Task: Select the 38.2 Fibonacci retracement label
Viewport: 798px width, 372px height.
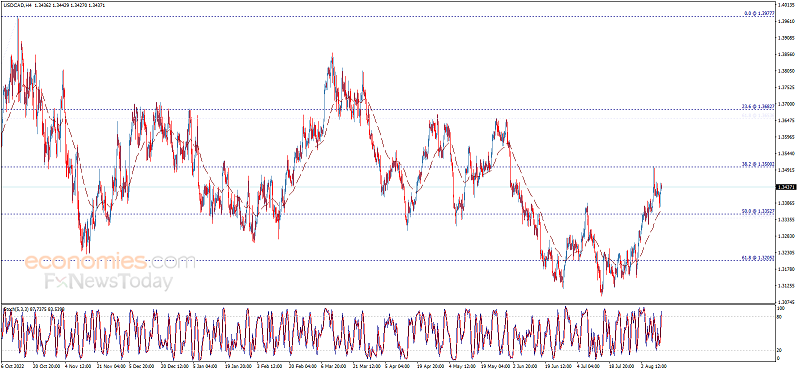Action: click(757, 164)
